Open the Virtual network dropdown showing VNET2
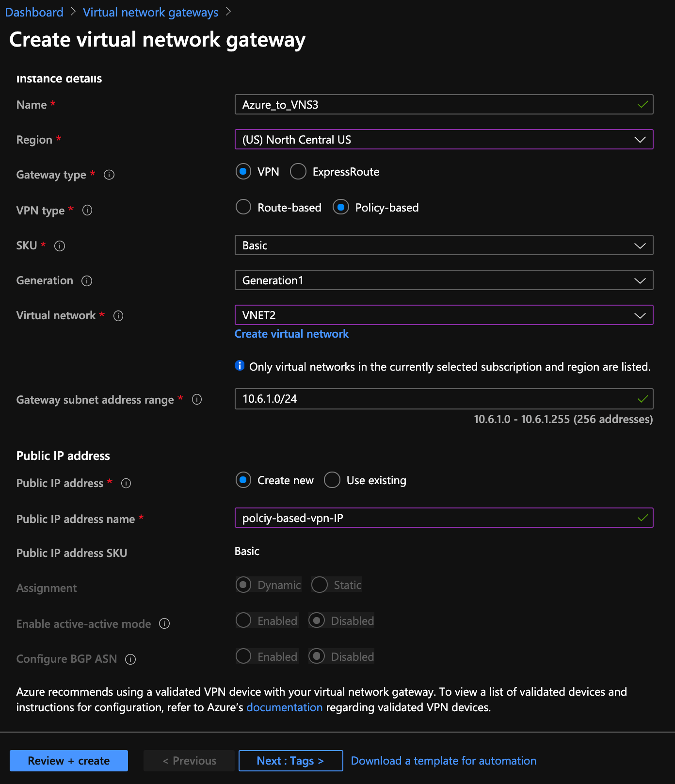The height and width of the screenshot is (784, 675). (444, 315)
